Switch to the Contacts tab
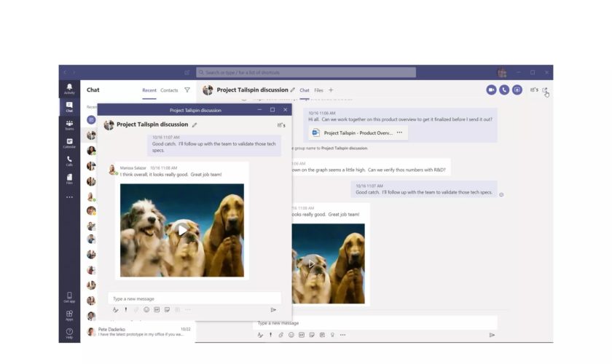The image size is (612, 364). tap(169, 90)
